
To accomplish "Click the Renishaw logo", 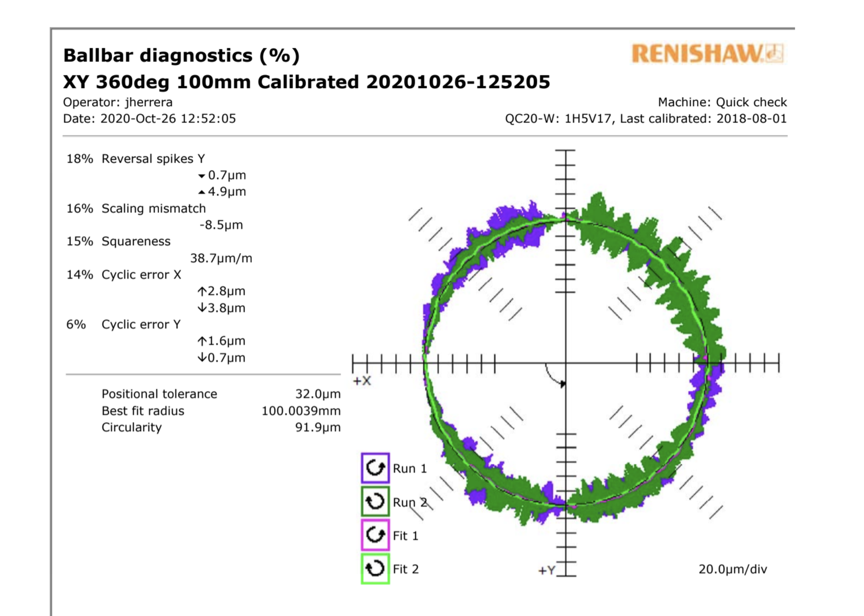I will tap(708, 54).
